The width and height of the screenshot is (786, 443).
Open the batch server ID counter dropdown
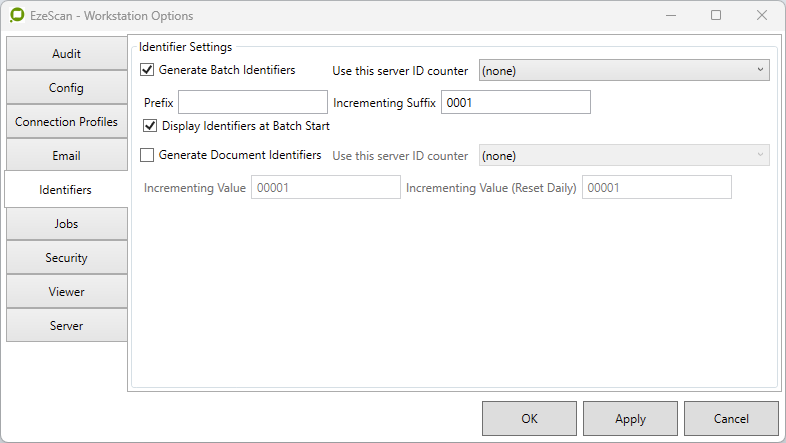pyautogui.click(x=624, y=70)
